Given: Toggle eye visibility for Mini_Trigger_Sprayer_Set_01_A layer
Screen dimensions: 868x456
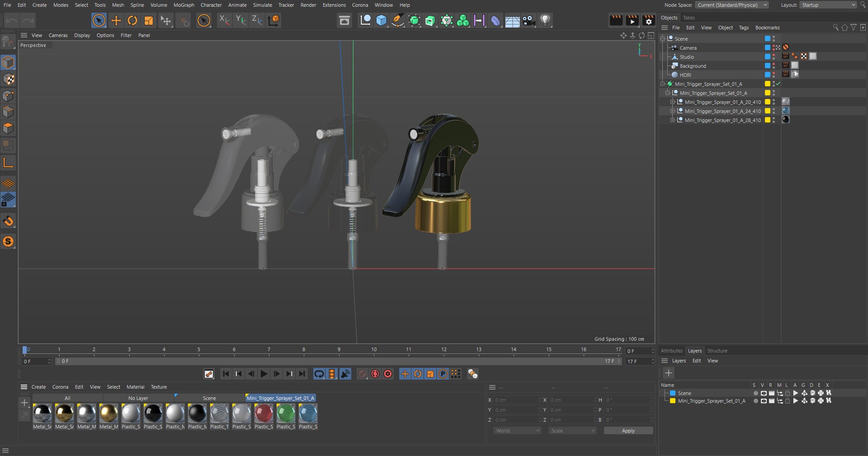Looking at the screenshot, I should tap(764, 401).
